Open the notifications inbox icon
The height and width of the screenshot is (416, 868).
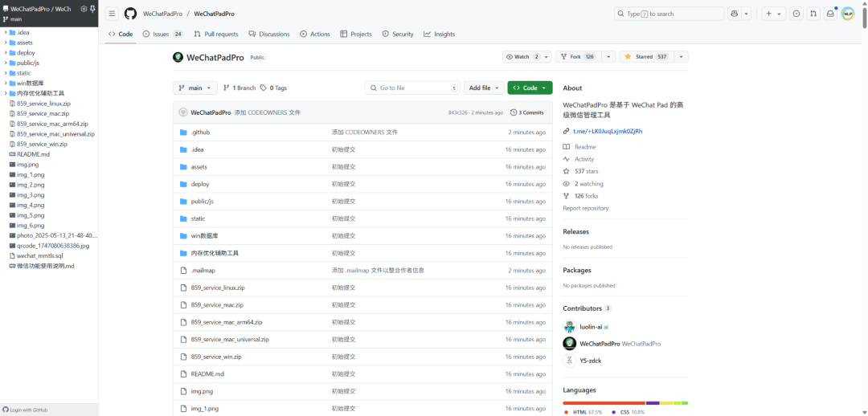(x=830, y=14)
